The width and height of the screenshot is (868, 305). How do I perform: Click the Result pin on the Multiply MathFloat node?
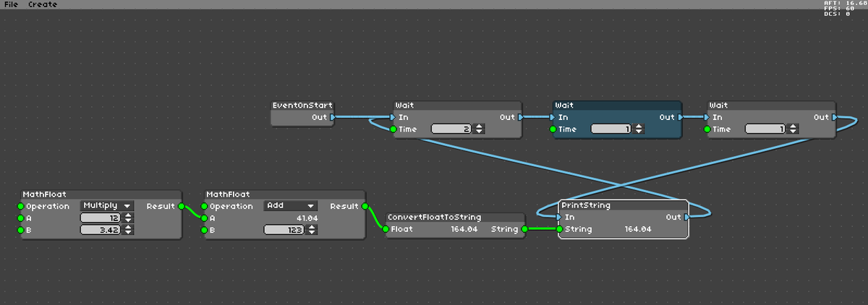click(181, 206)
